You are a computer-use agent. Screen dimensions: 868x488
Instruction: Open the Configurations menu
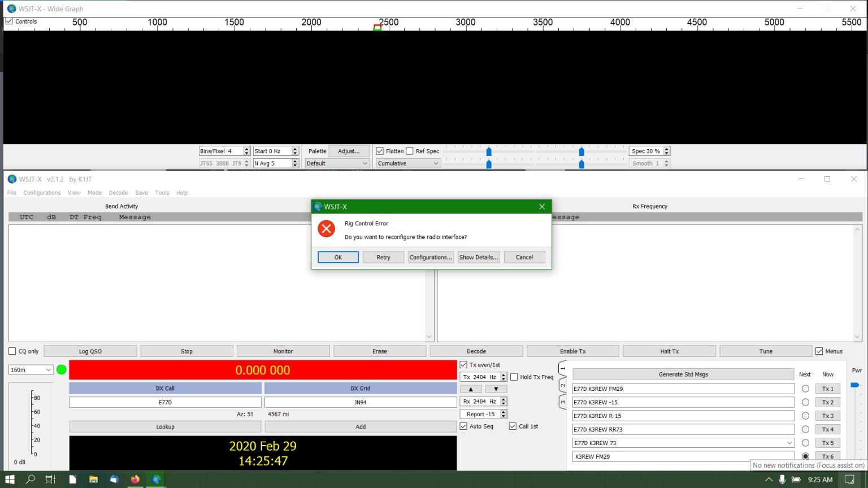tap(42, 193)
